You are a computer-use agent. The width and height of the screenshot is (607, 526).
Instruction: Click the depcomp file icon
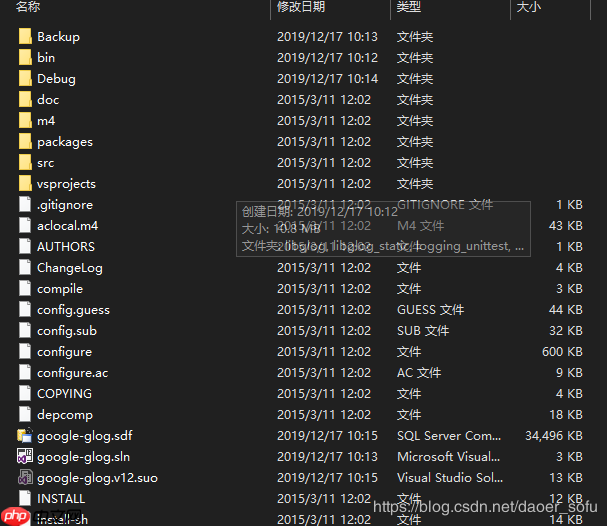pos(25,414)
